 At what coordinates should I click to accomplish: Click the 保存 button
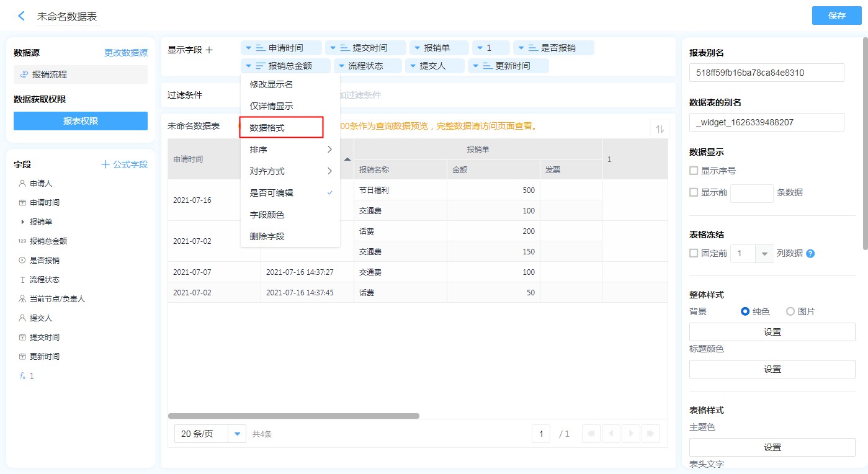836,16
